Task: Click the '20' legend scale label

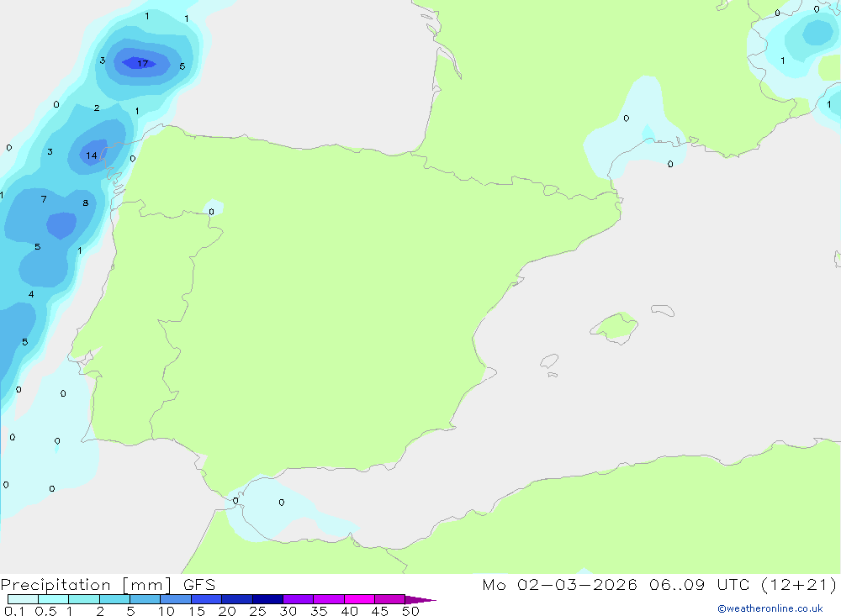Action: tap(227, 611)
